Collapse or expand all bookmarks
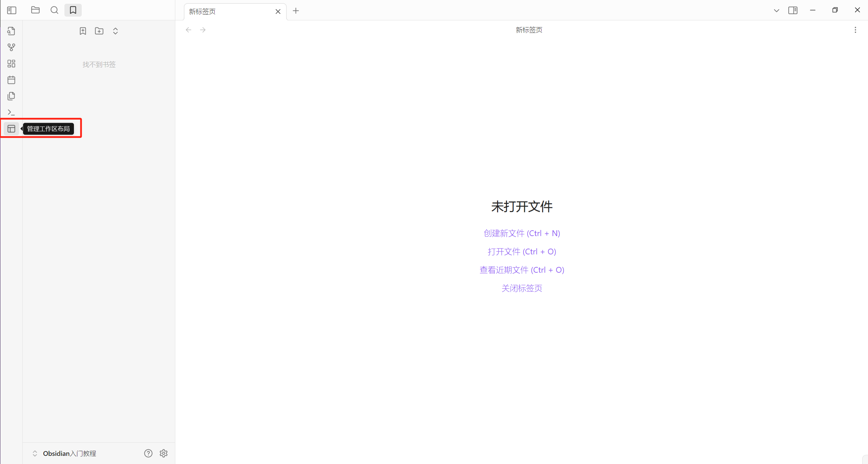 (x=115, y=31)
